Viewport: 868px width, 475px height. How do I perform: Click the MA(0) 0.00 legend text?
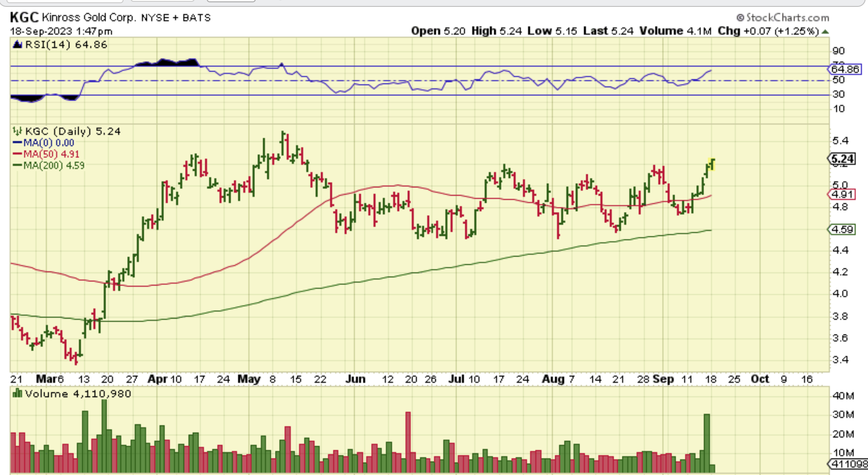click(x=49, y=143)
